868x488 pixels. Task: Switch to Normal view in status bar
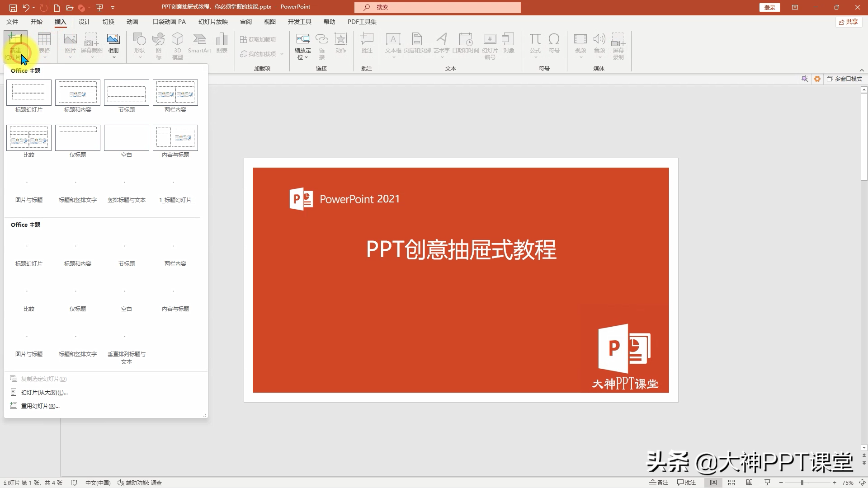tap(713, 483)
